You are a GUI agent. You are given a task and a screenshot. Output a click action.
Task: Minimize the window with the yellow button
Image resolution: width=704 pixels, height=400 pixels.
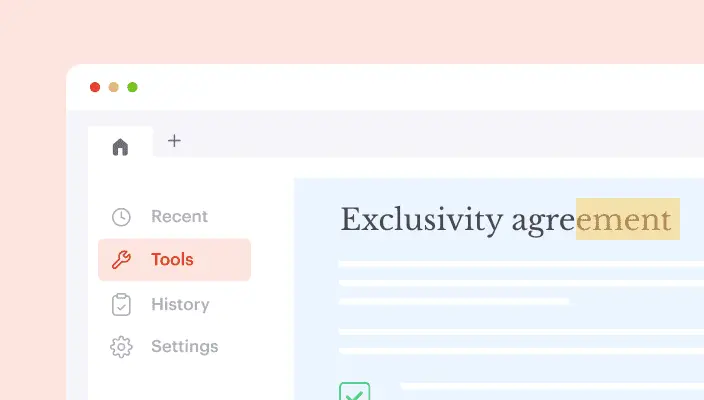114,87
